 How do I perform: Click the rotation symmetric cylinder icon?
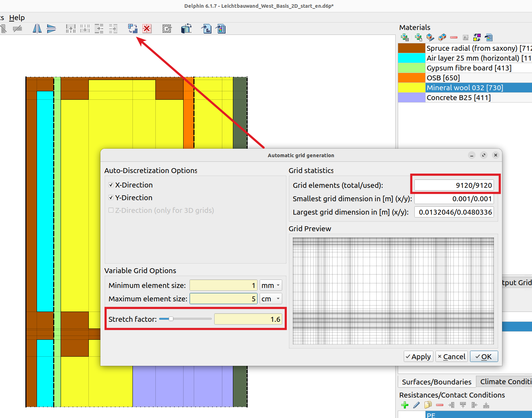[x=186, y=29]
